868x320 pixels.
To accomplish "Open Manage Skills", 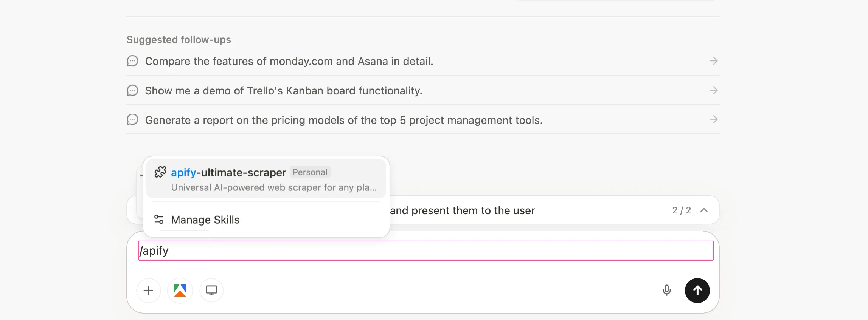I will (x=266, y=220).
